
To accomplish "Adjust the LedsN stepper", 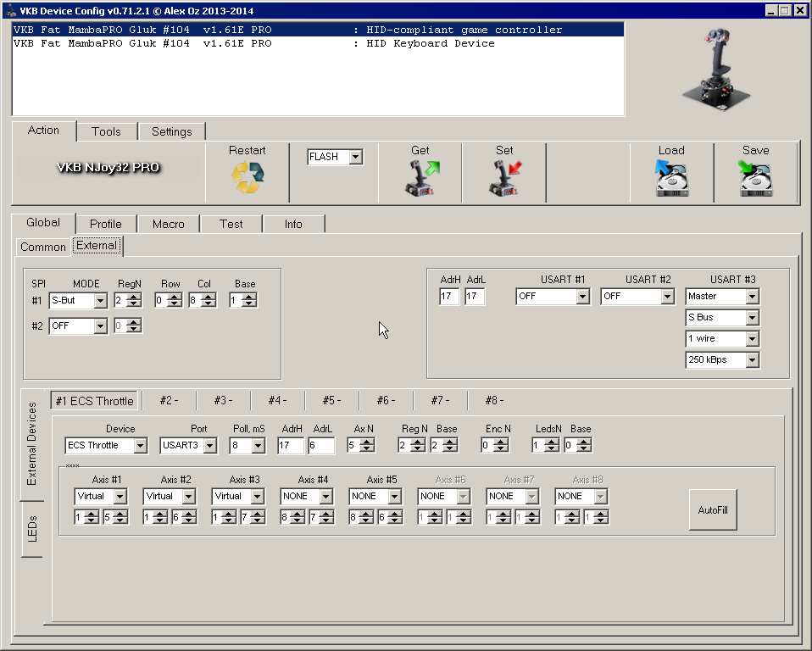I will point(552,445).
